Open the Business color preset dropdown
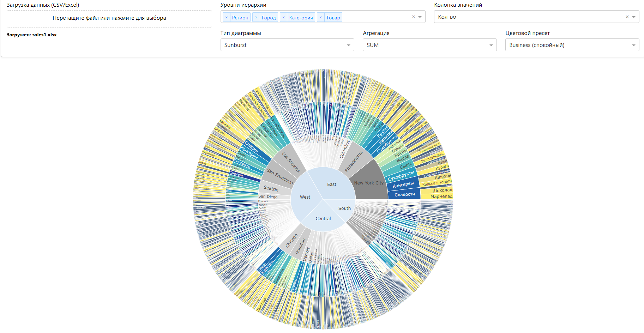Viewport: 644px width, 333px height. pyautogui.click(x=572, y=45)
